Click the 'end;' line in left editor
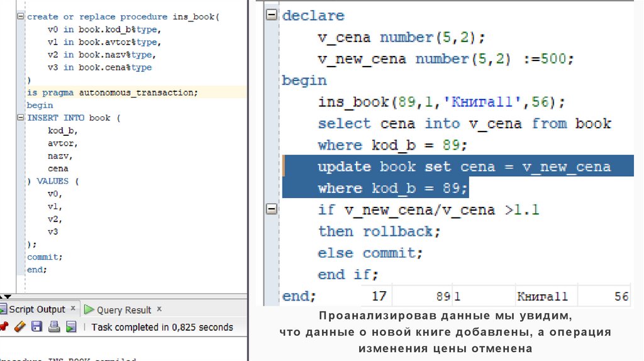The image size is (644, 361). [x=36, y=269]
